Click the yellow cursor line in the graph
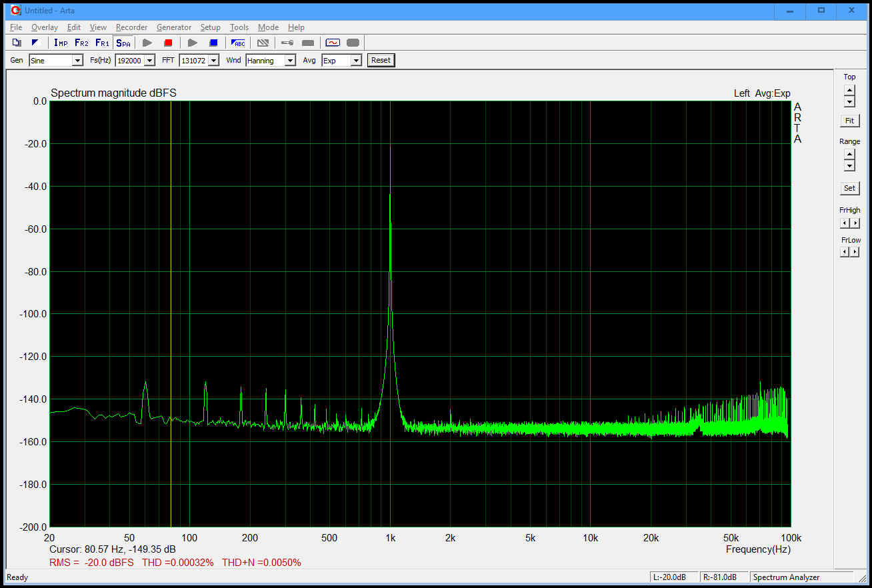This screenshot has height=588, width=872. (x=171, y=313)
